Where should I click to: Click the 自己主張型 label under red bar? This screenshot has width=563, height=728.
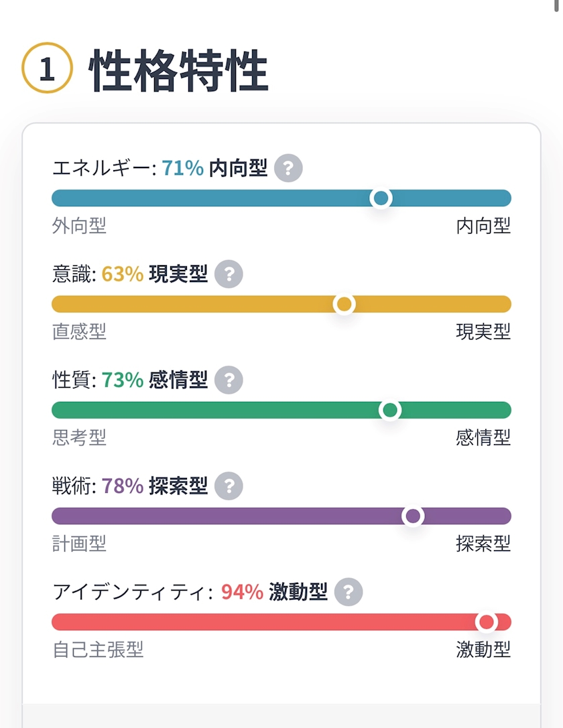point(98,649)
